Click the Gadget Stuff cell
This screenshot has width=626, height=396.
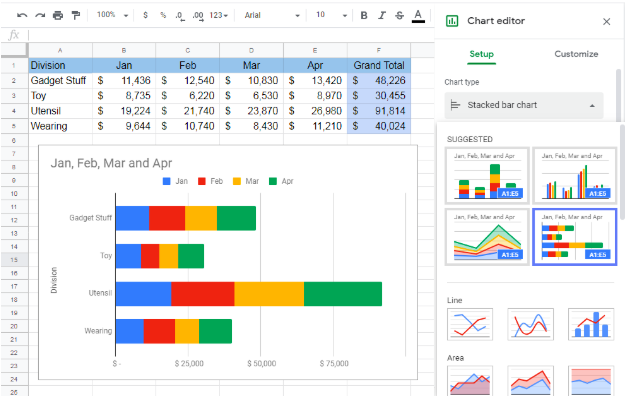(x=60, y=81)
